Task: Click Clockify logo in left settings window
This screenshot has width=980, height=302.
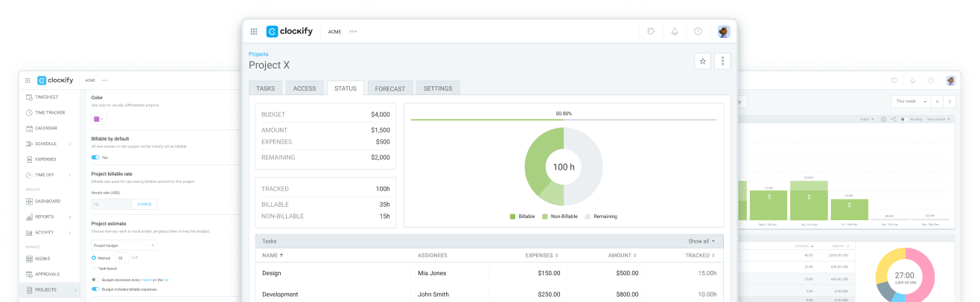Action: coord(56,80)
